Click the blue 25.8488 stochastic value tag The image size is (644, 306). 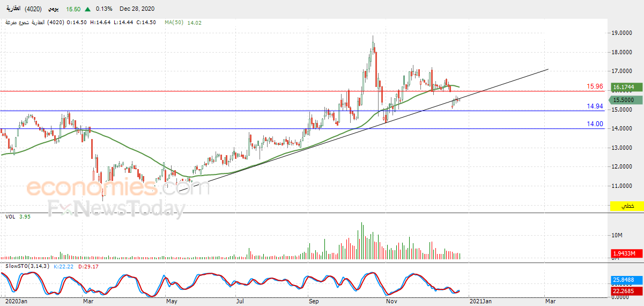click(x=624, y=280)
